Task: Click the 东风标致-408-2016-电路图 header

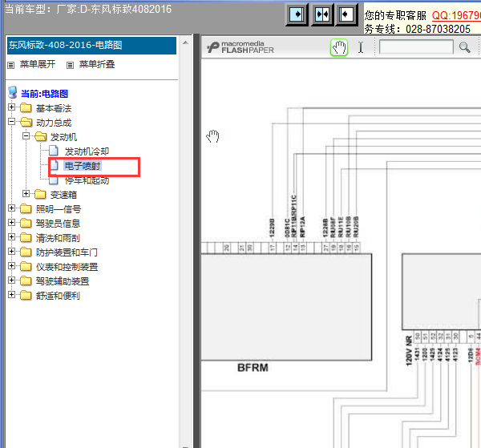Action: pyautogui.click(x=91, y=46)
